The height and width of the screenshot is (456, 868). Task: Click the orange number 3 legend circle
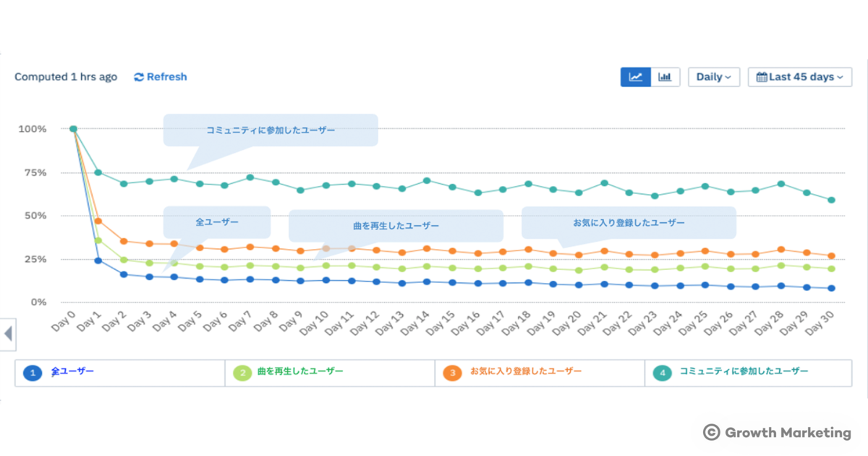[x=452, y=373]
